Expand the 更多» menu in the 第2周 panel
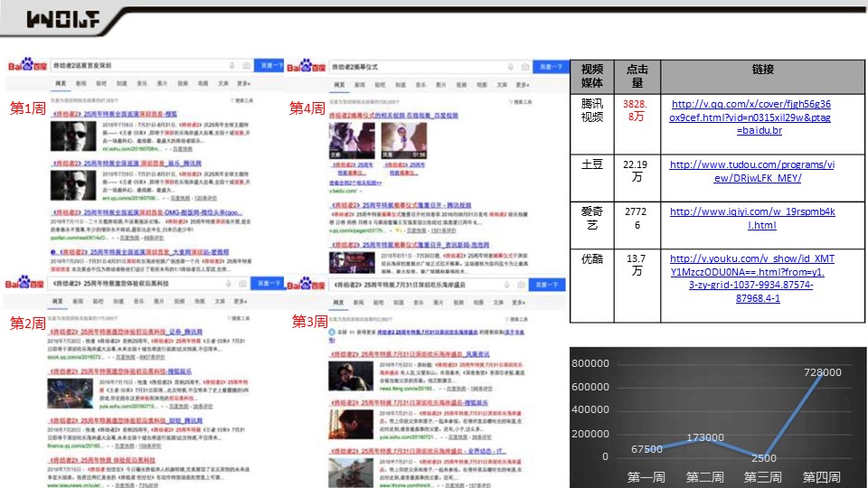 click(x=241, y=301)
